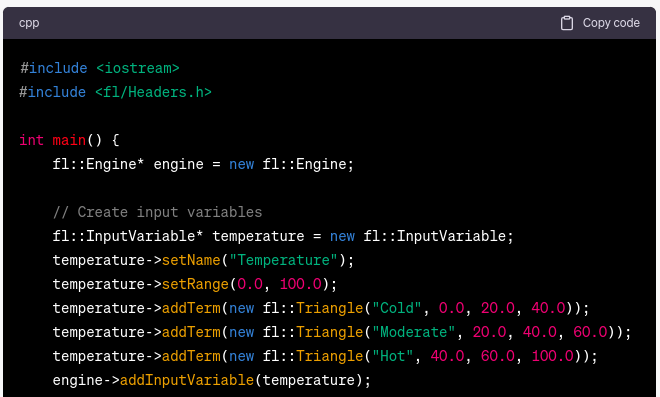660x397 pixels.
Task: Click the "Cold" string literal
Action: [397, 308]
